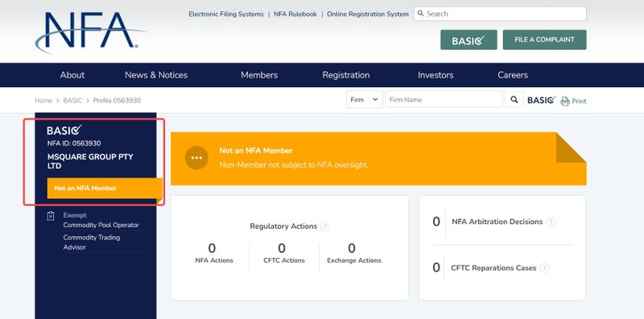Click the ellipsis circle icon in orange banner
Screen dimensions: 644x319
point(196,158)
